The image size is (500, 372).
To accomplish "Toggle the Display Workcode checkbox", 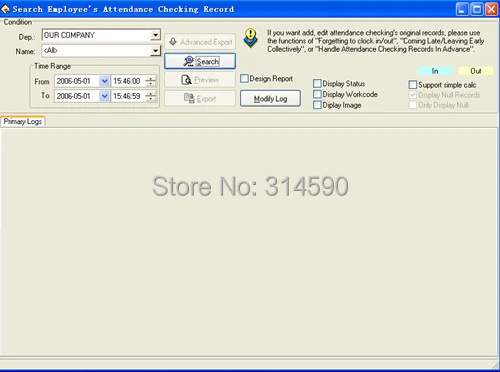I will pyautogui.click(x=317, y=94).
